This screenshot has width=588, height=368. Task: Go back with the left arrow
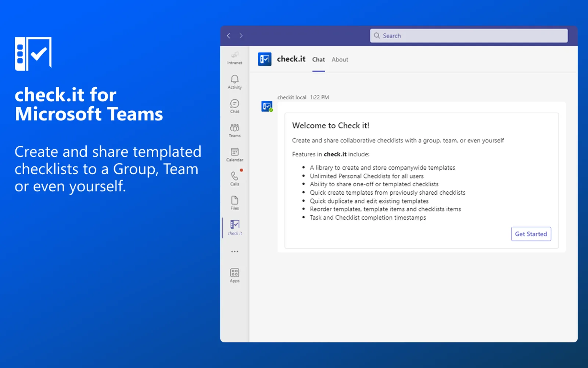coord(229,36)
